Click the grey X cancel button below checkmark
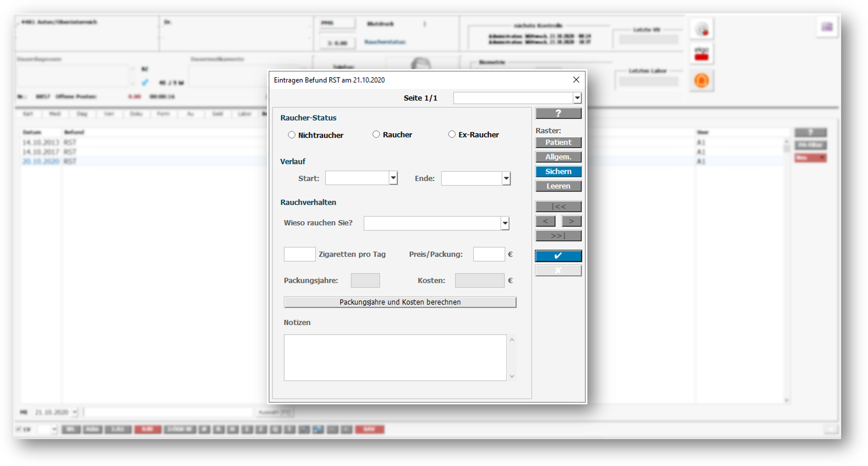Screen dimensions: 868x466 (558, 271)
